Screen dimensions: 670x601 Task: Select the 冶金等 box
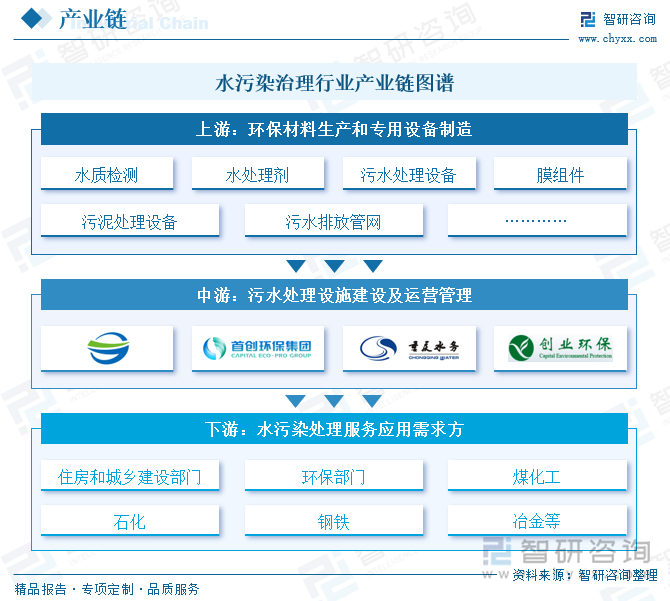tap(537, 521)
